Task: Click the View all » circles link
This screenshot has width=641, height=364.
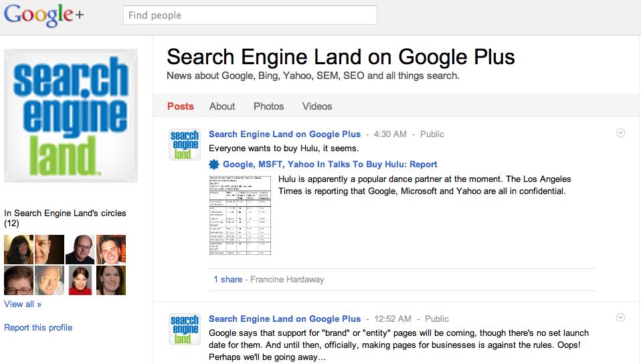Action: (23, 304)
